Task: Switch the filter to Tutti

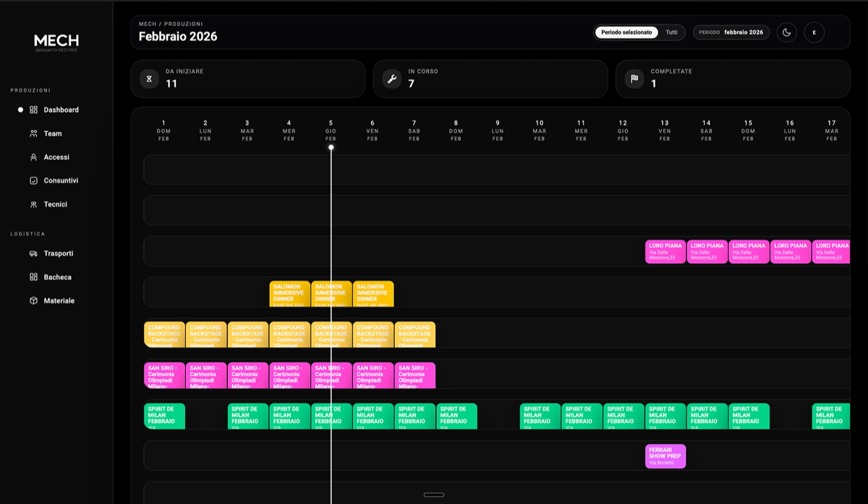Action: (x=672, y=33)
